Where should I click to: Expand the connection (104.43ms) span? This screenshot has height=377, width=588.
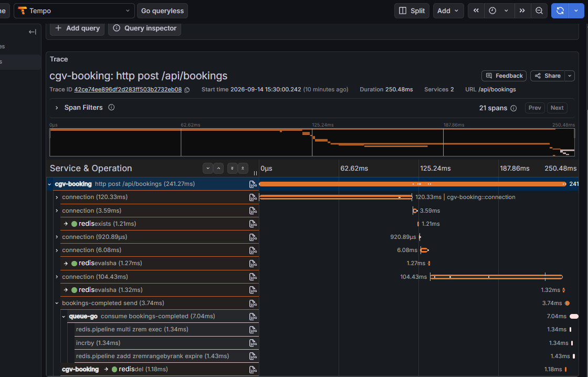57,277
